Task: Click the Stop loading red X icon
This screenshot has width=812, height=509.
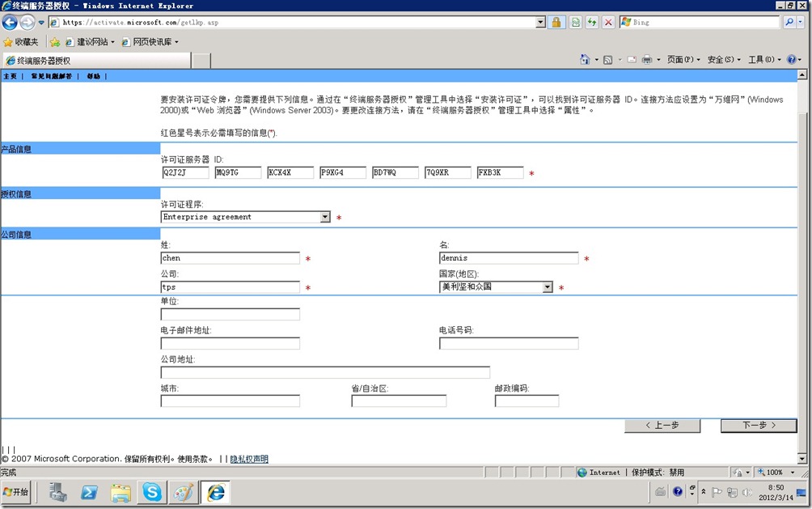Action: (x=608, y=23)
